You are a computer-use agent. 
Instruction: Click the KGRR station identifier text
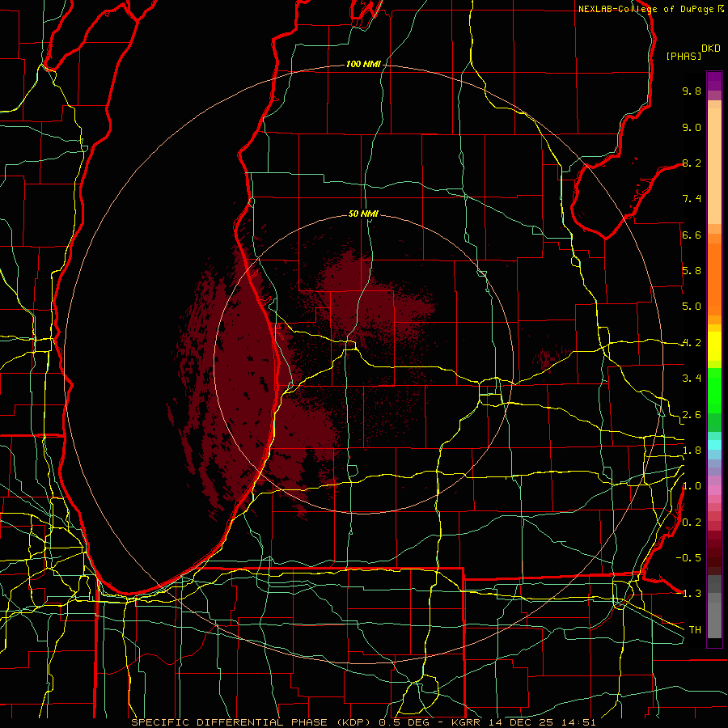pyautogui.click(x=467, y=722)
